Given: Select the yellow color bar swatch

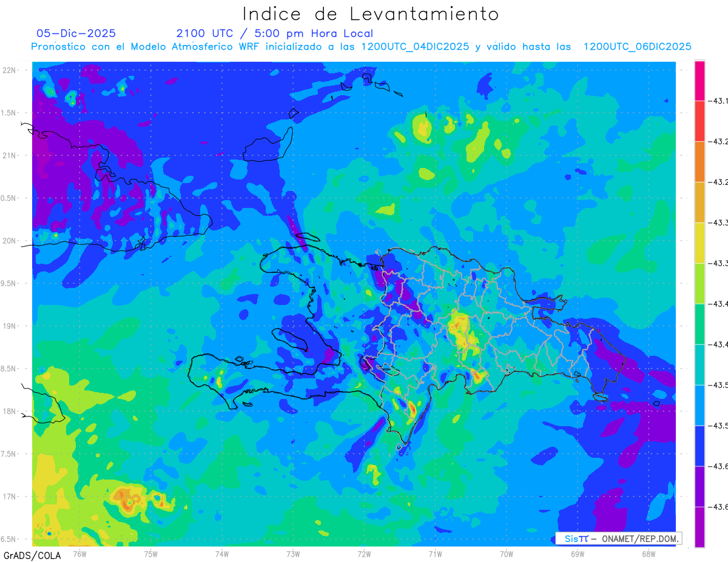Looking at the screenshot, I should point(699,243).
